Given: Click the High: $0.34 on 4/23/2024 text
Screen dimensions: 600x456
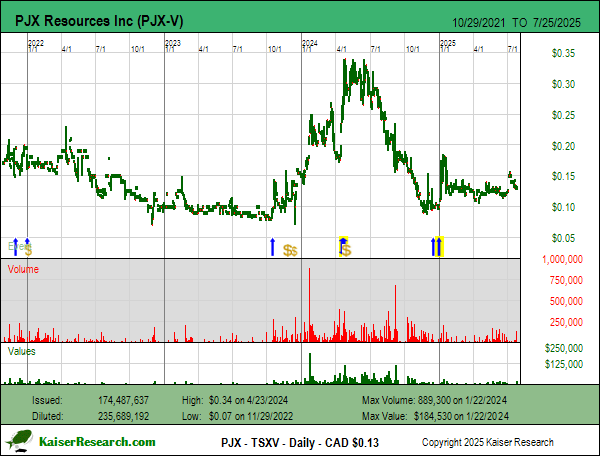Looking at the screenshot, I should coord(235,401).
